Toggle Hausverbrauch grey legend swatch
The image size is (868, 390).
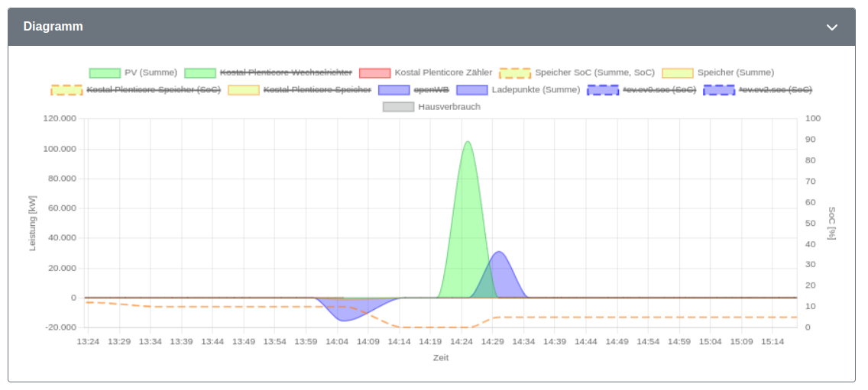pos(398,107)
